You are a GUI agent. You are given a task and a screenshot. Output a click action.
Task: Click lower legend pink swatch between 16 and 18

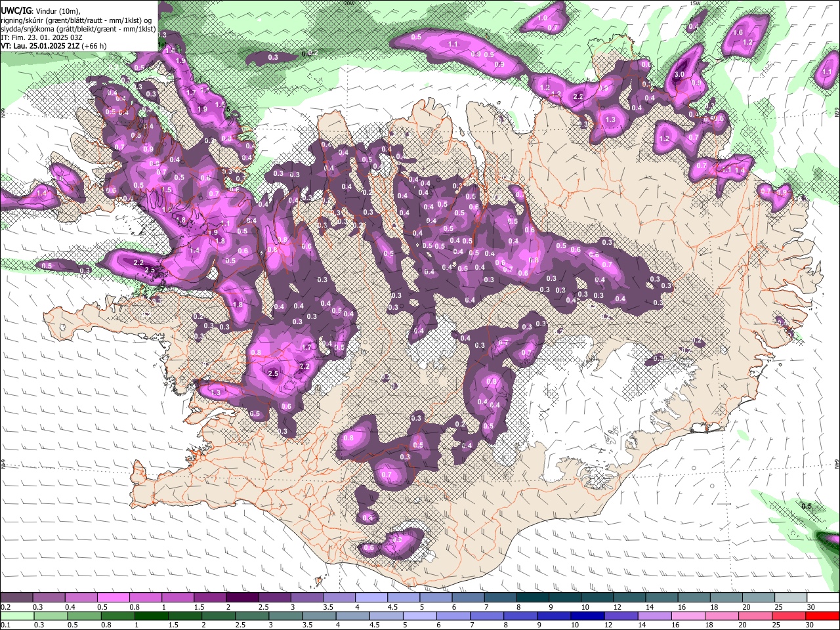[x=688, y=616]
